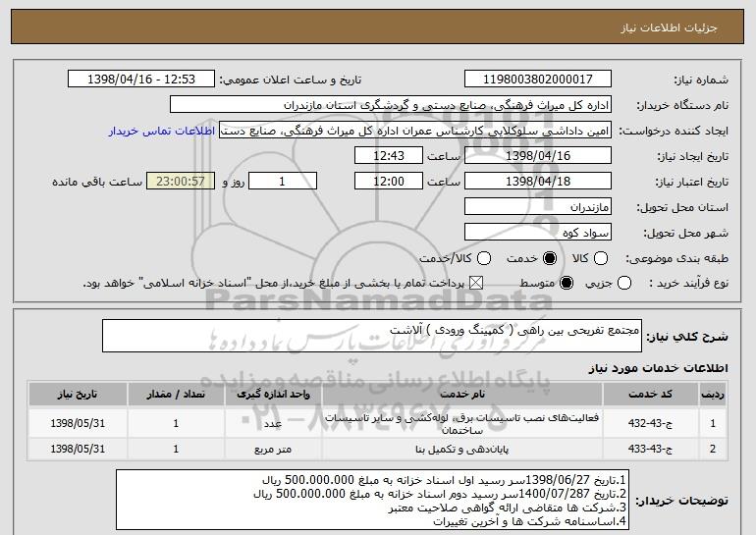Screen dimensions: 756x535
Task: Click service code ج-43-433
Action: 650,449
